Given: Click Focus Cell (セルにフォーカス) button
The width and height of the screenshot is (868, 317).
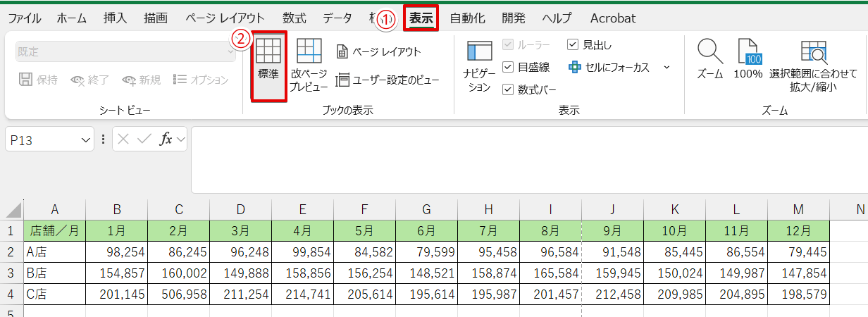Looking at the screenshot, I should coord(609,68).
